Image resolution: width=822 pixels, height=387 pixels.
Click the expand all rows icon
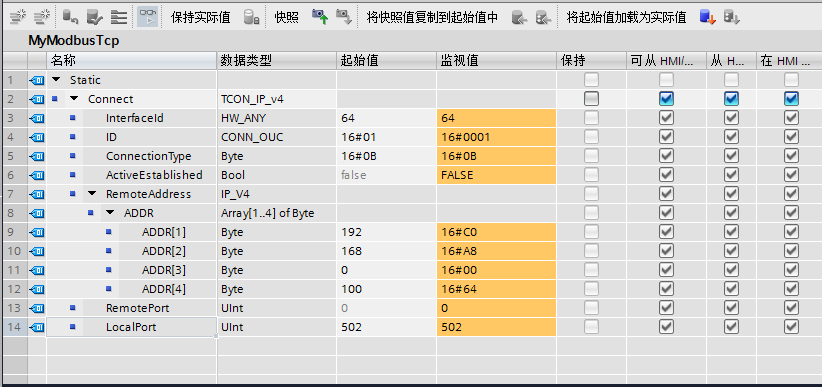[x=119, y=17]
